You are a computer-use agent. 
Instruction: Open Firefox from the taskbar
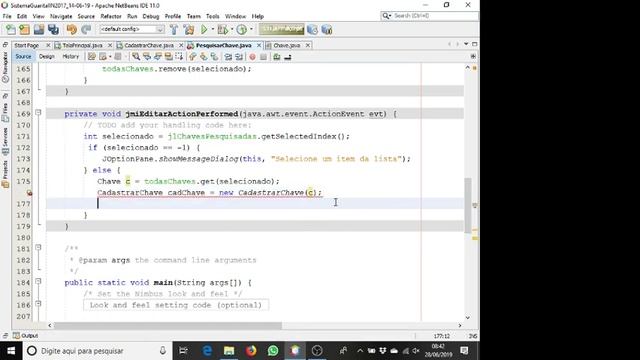tap(251, 351)
